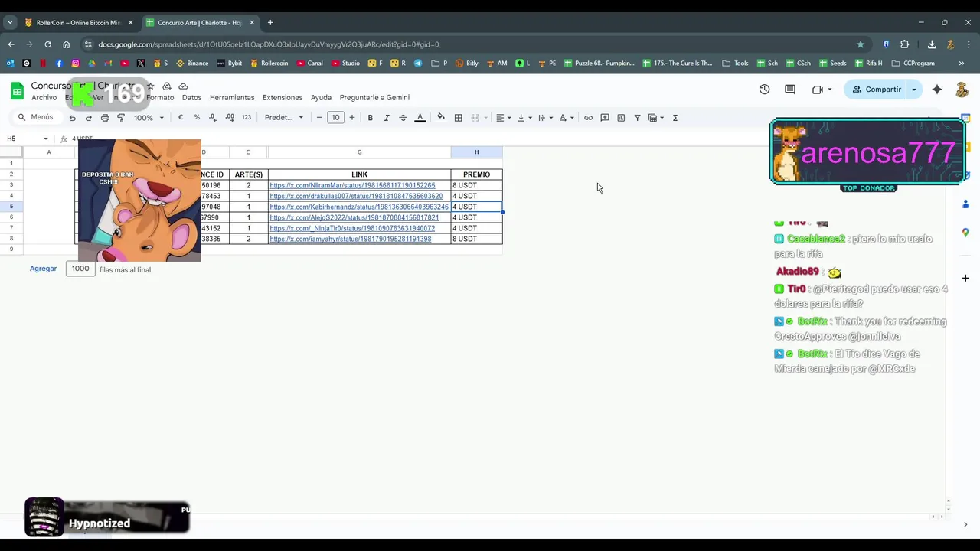
Task: Click the undo arrow in Sheets toolbar
Action: [x=73, y=118]
